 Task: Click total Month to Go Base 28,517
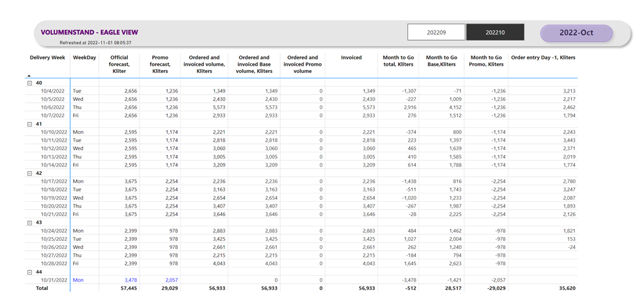(453, 289)
